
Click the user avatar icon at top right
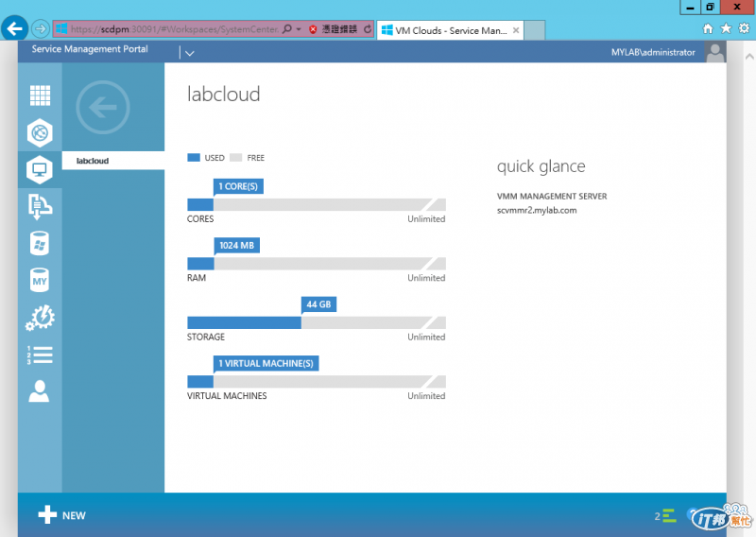point(715,52)
